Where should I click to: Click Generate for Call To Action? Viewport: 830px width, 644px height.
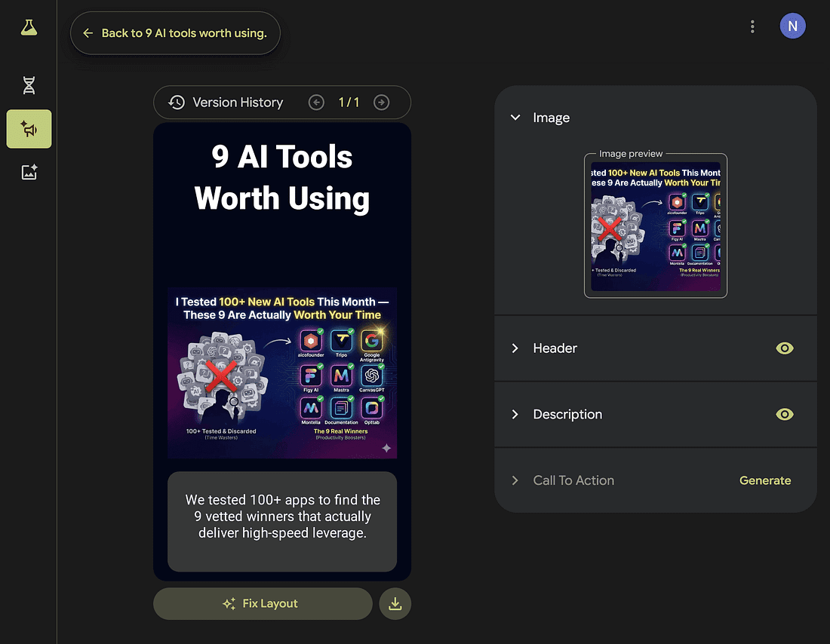coord(765,480)
